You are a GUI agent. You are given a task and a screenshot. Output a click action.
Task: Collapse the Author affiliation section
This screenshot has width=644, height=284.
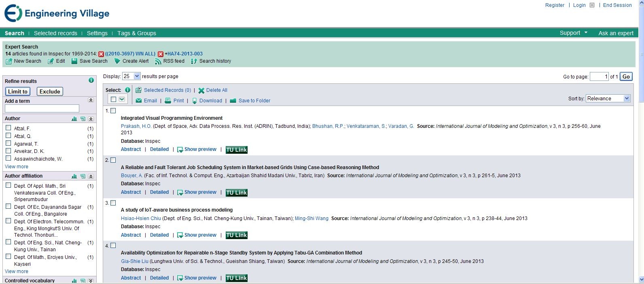pyautogui.click(x=91, y=176)
